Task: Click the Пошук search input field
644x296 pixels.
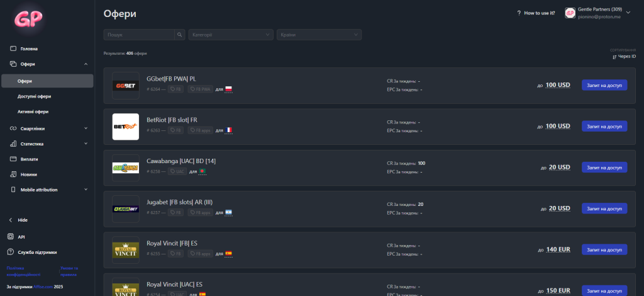Action: pos(139,35)
